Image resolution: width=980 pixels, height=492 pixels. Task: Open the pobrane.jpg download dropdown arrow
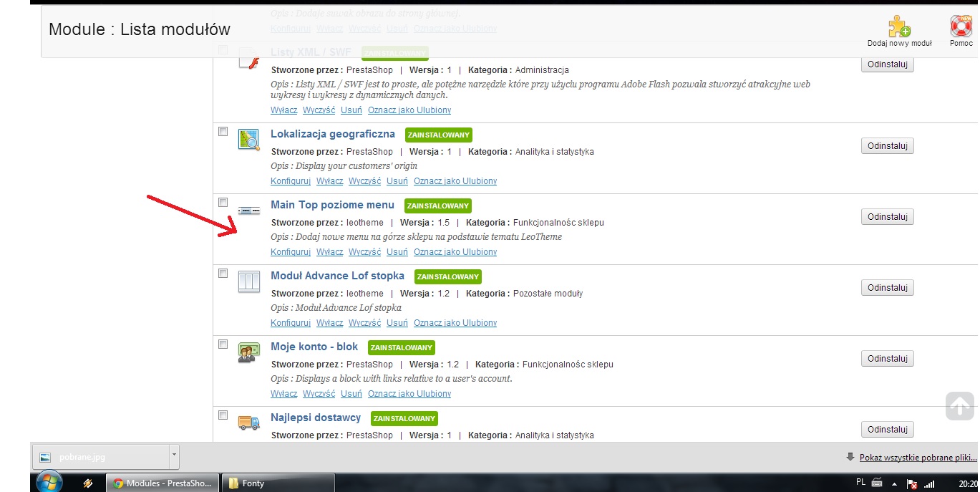[173, 456]
